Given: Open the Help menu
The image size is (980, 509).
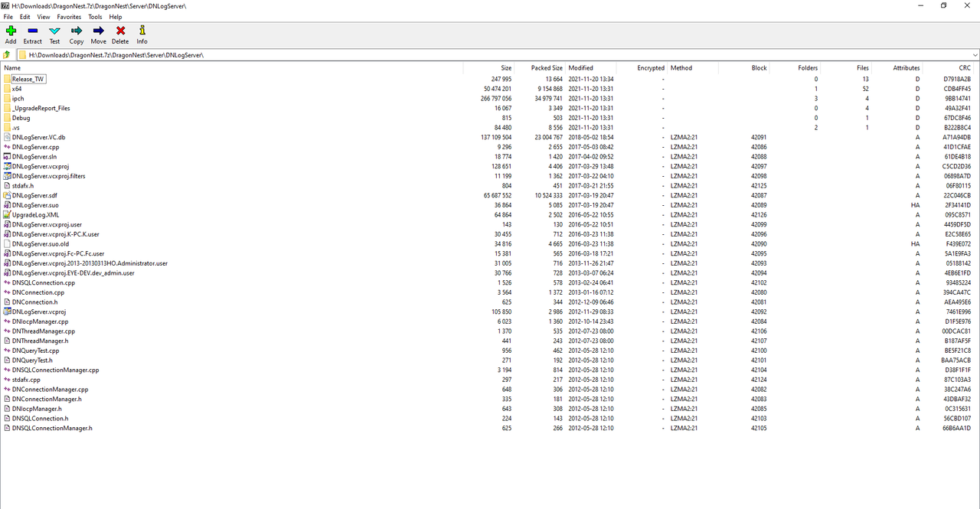Looking at the screenshot, I should [x=116, y=17].
